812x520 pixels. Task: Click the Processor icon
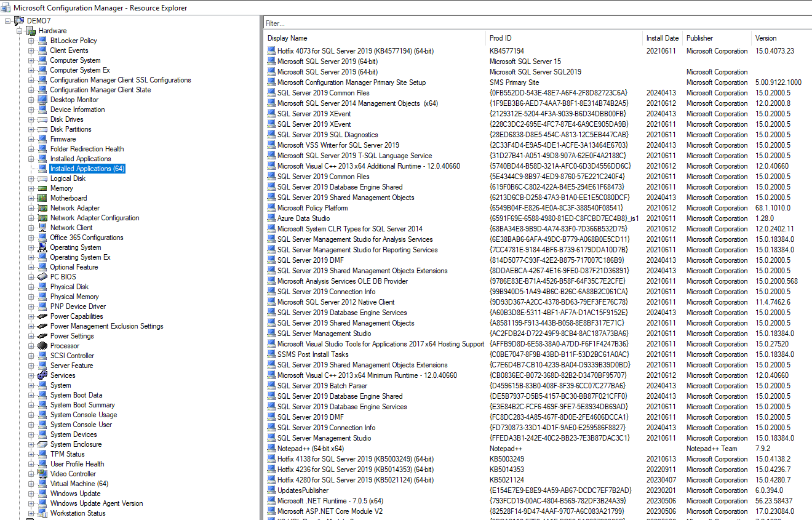click(x=42, y=346)
